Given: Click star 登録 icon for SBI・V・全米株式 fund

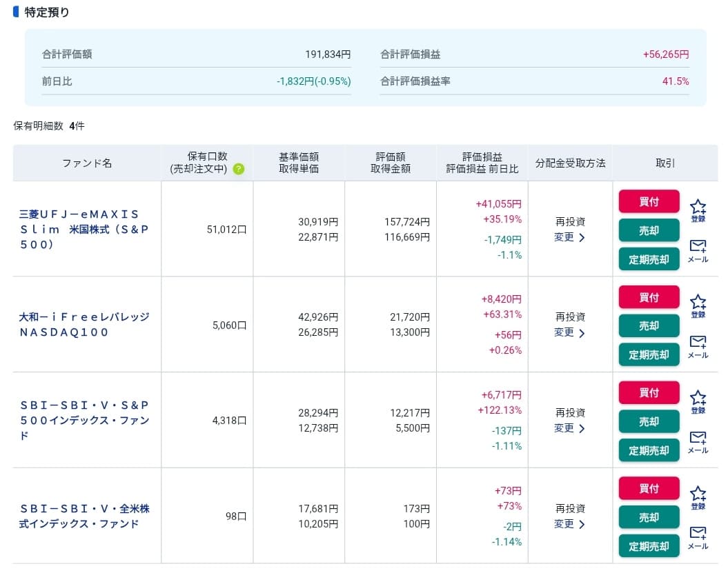Looking at the screenshot, I should tap(698, 494).
